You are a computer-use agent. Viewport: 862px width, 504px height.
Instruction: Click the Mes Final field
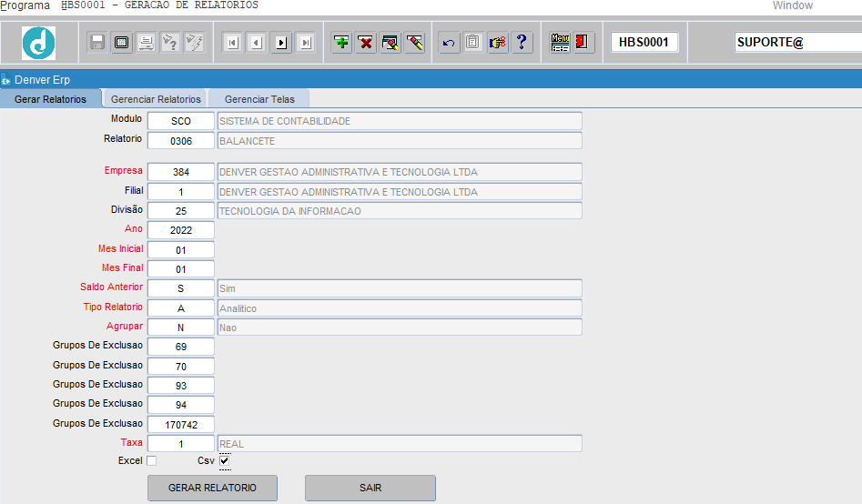pos(181,269)
